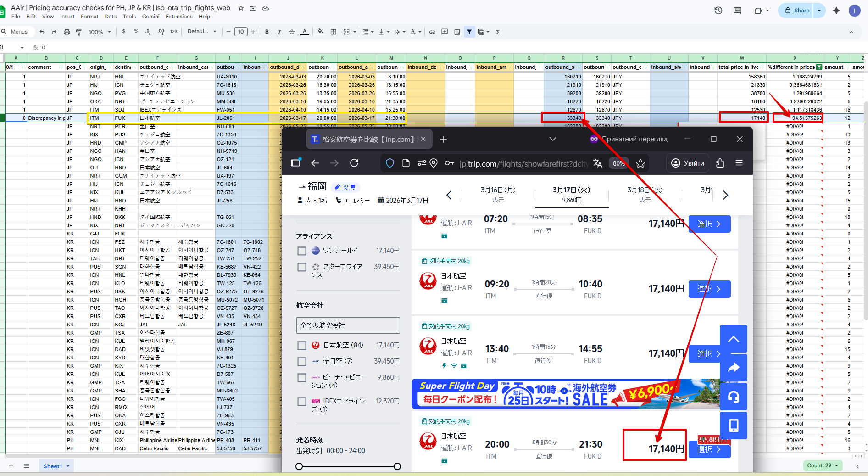Check the 日本航空 (84) airline filter
The width and height of the screenshot is (868, 476).
(x=302, y=345)
